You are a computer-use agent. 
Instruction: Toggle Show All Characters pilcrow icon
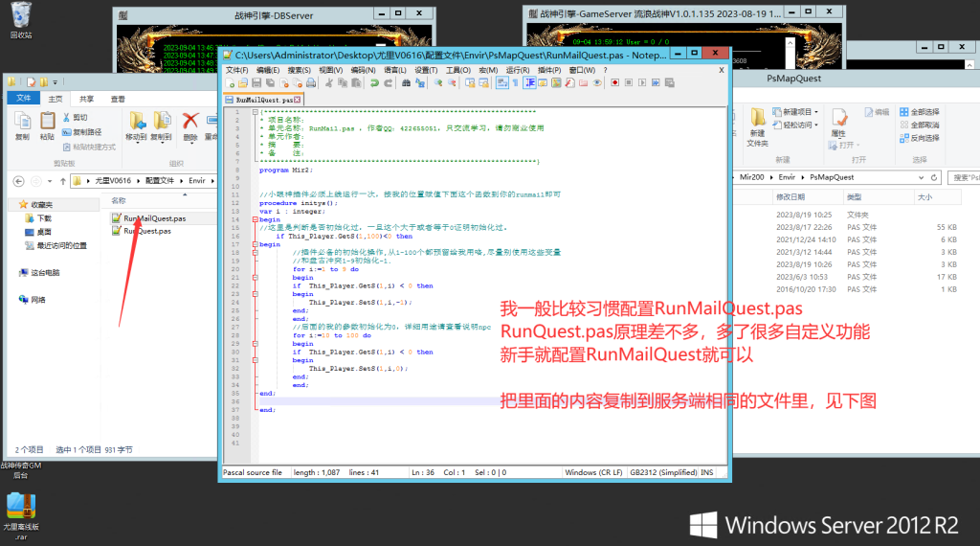[516, 82]
